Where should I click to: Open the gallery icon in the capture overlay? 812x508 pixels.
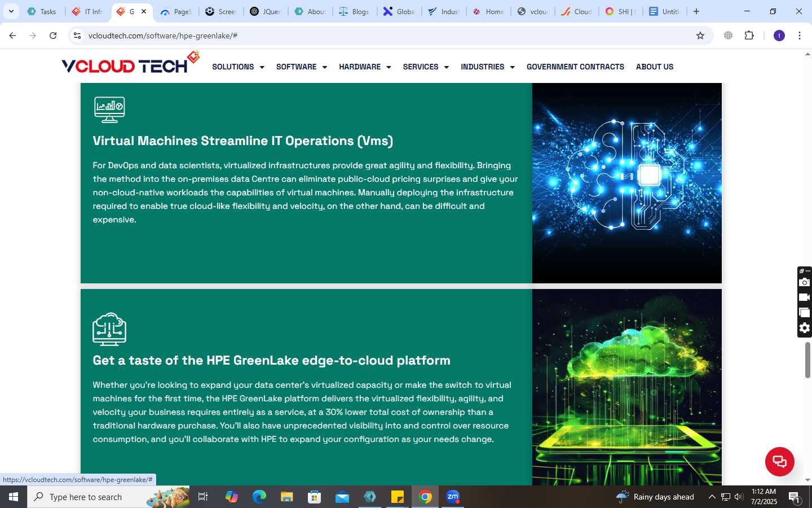tap(805, 312)
